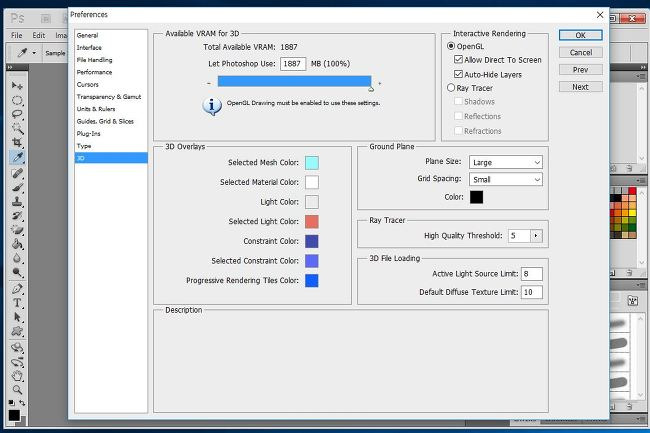Screen dimensions: 650x433
Task: Select the Custom Shape tool
Action: tap(17, 331)
